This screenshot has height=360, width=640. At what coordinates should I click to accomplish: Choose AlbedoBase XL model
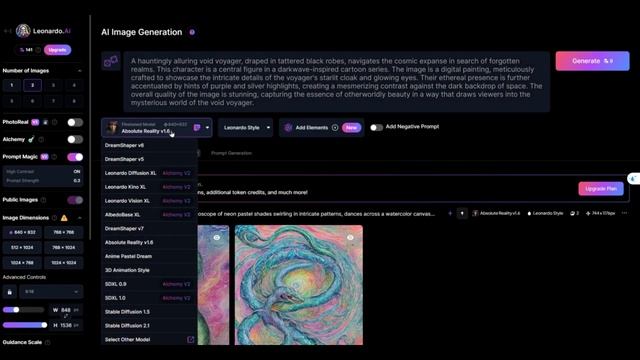pos(149,215)
